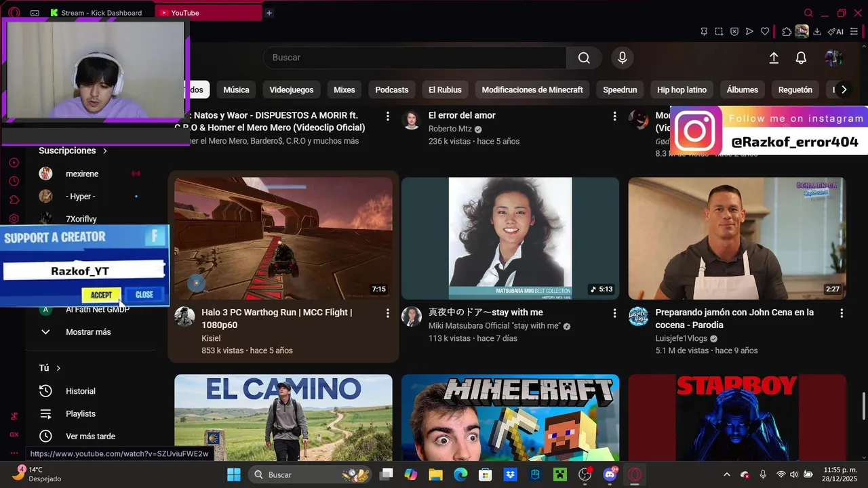Open the Opera sidebar player icon
This screenshot has width=868, height=488.
pyautogui.click(x=14, y=163)
